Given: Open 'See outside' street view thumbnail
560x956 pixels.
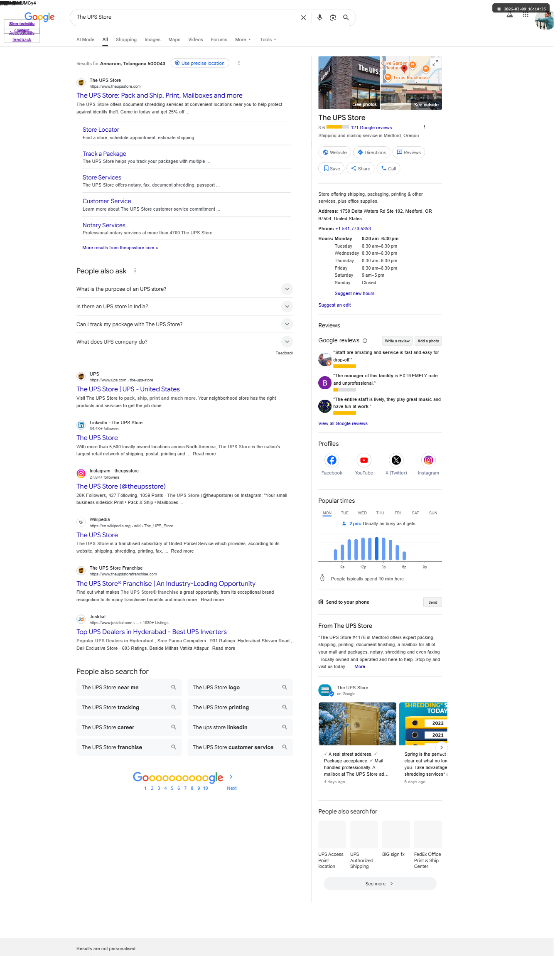Looking at the screenshot, I should [x=411, y=97].
